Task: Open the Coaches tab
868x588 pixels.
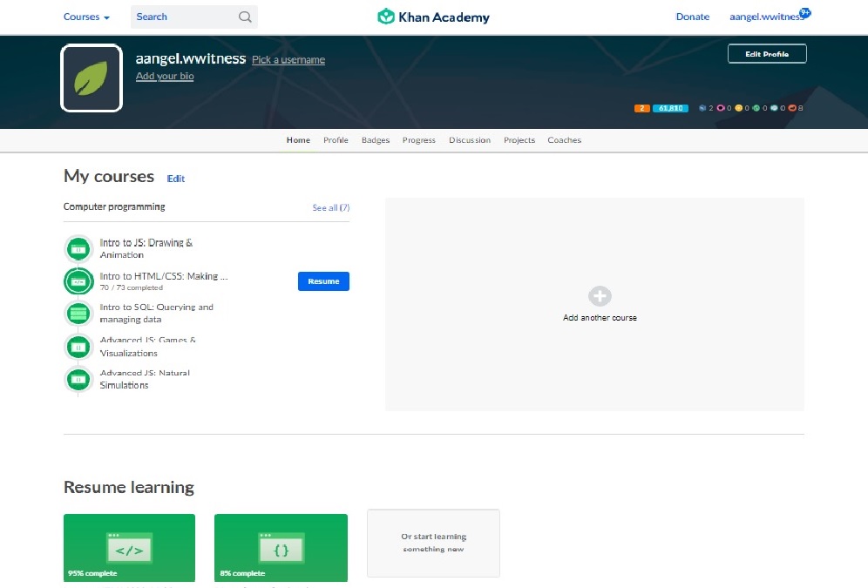Action: click(565, 140)
